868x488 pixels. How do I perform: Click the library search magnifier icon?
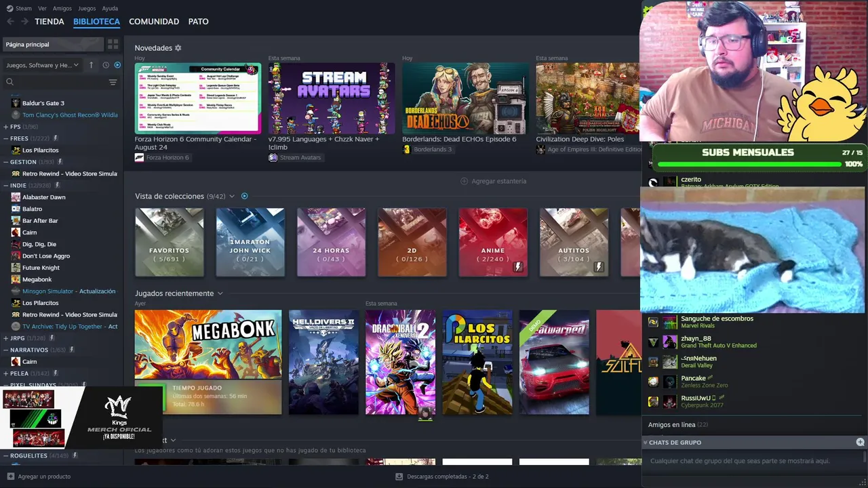click(9, 82)
